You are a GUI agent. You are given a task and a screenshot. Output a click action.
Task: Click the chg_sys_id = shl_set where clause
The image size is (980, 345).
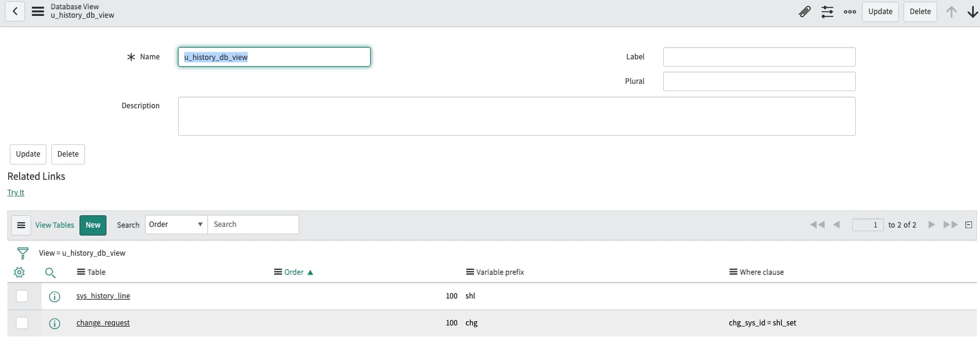click(x=762, y=323)
